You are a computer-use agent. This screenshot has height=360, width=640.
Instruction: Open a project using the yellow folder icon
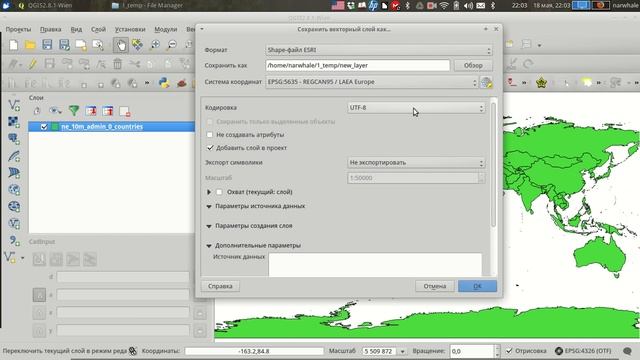click(30, 45)
